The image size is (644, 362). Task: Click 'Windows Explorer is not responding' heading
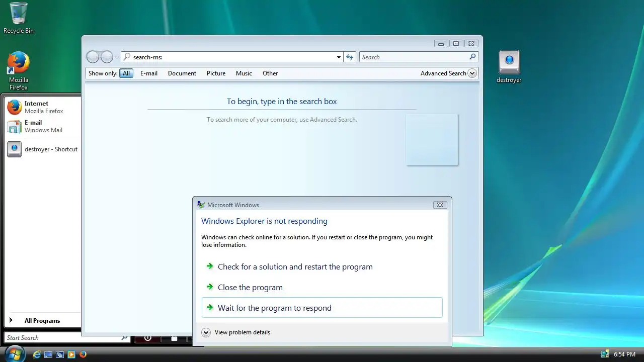point(264,221)
